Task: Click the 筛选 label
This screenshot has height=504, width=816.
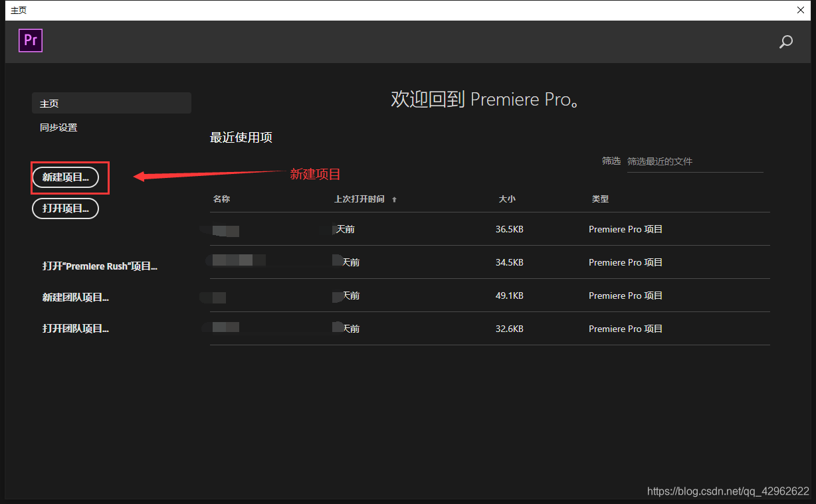Action: 611,161
